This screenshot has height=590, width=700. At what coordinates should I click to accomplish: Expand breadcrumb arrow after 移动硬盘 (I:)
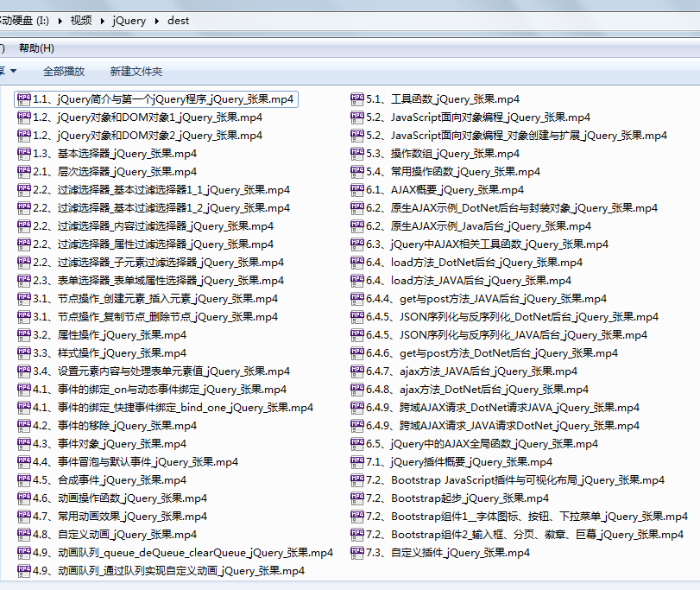[x=60, y=21]
